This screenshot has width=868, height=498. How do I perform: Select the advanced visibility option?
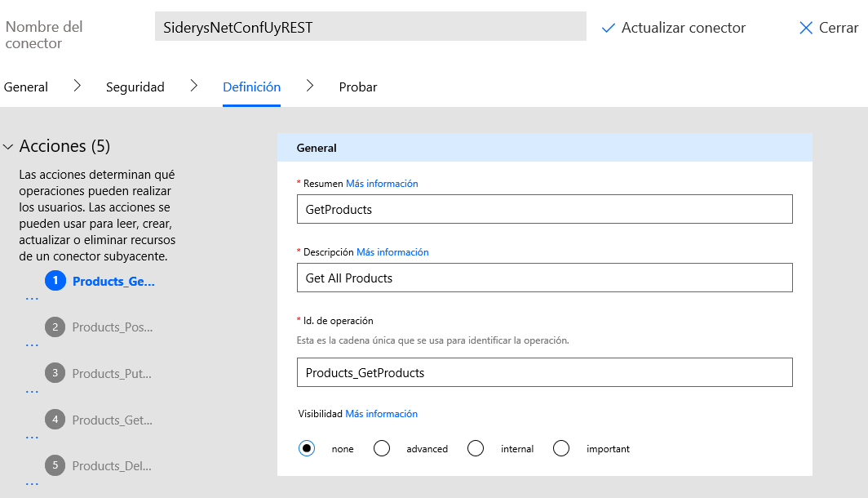coord(381,448)
